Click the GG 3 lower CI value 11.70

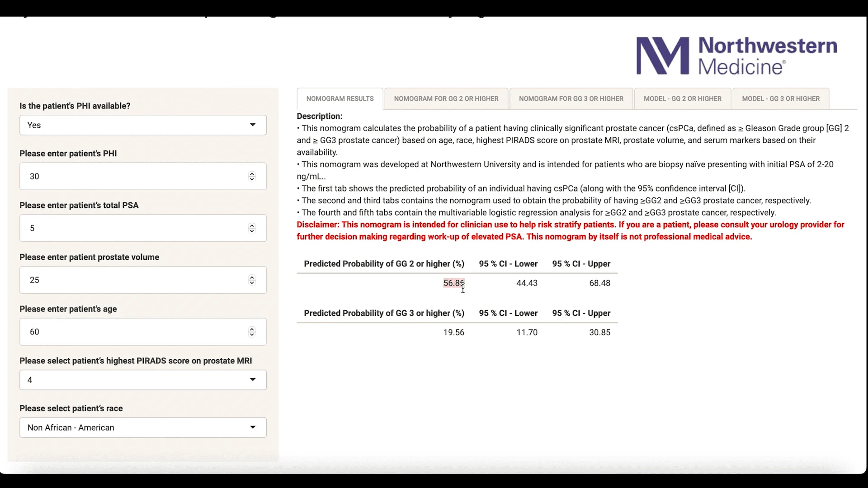click(527, 332)
